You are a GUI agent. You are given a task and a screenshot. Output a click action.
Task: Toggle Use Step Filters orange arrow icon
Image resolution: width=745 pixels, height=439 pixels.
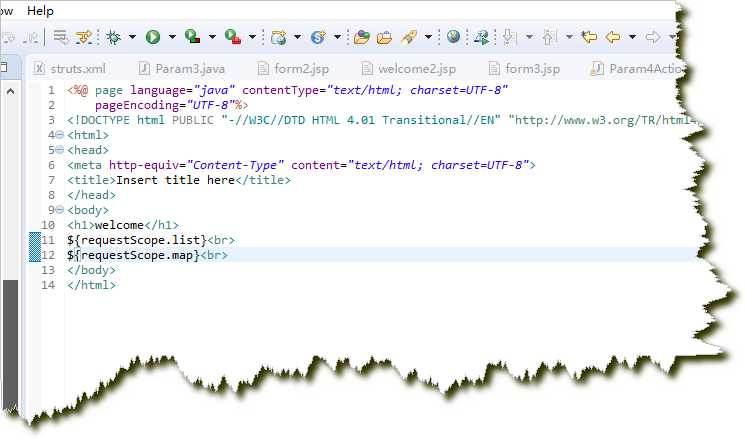coord(84,37)
